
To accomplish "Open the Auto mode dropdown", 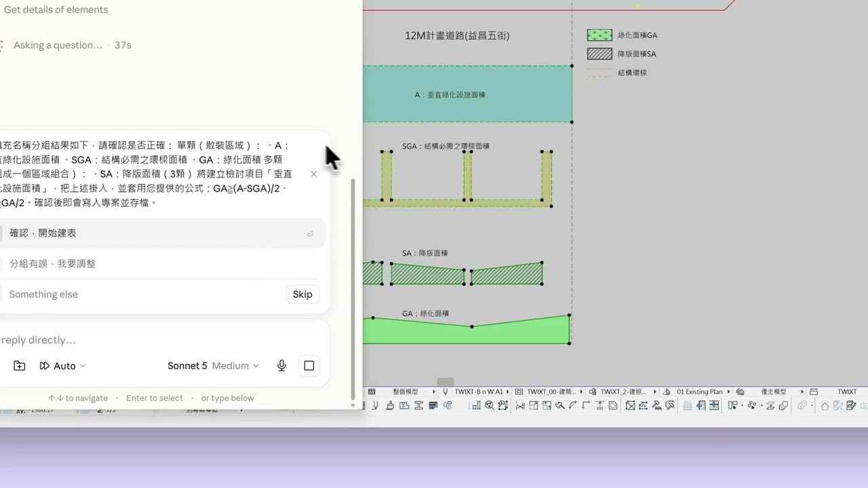I will pos(62,365).
